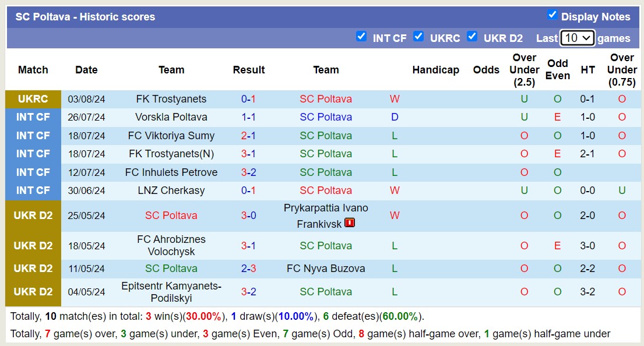Sort by the Date column header

[86, 70]
